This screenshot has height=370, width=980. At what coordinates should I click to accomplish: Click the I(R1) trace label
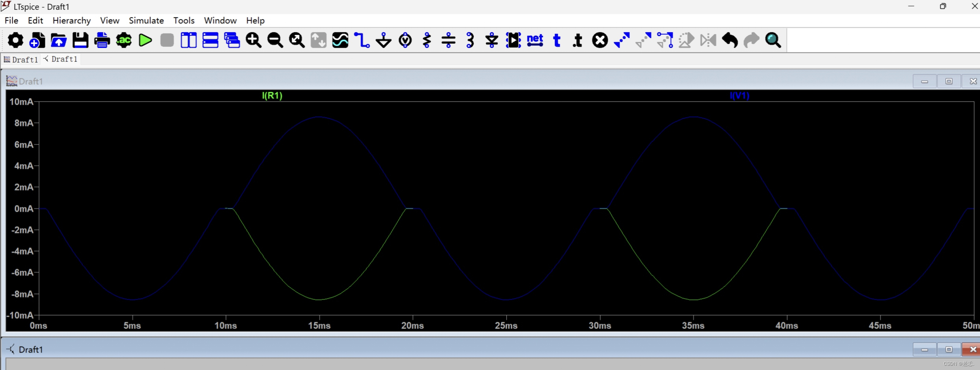272,96
